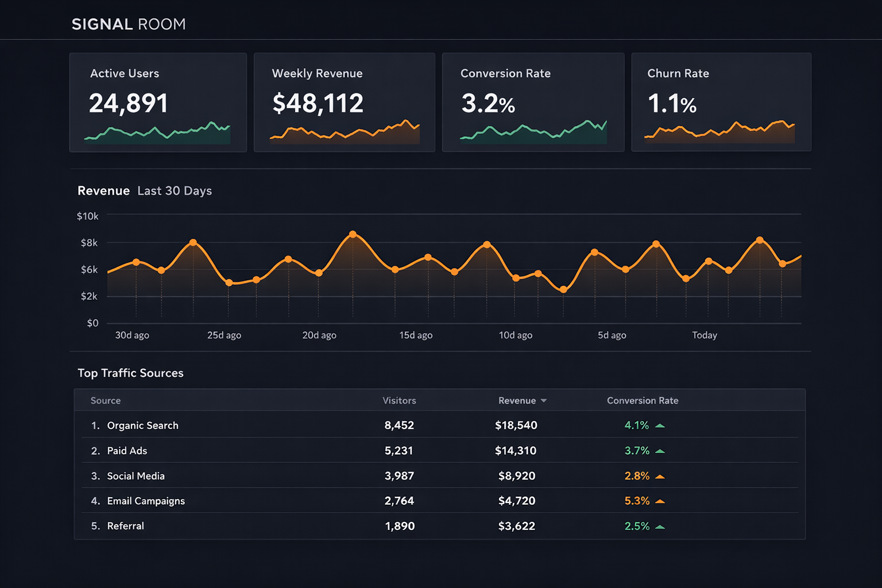882x588 pixels.
Task: Click the Referral row trend arrow
Action: [x=660, y=527]
